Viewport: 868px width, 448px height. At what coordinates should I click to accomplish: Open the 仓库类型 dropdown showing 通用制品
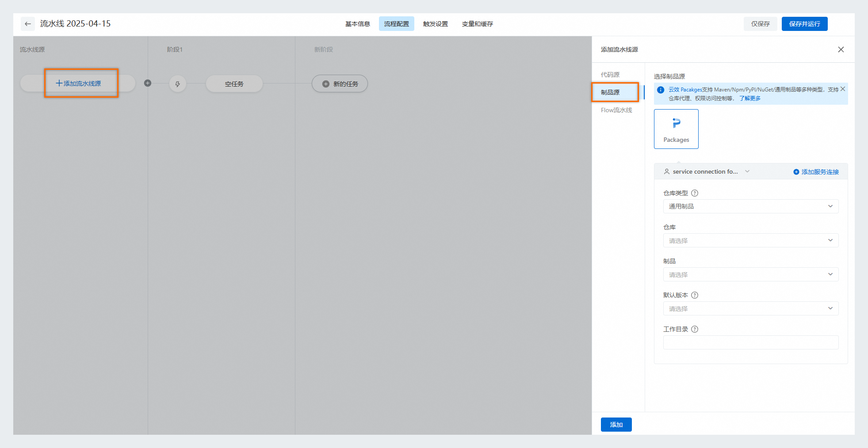pyautogui.click(x=751, y=206)
